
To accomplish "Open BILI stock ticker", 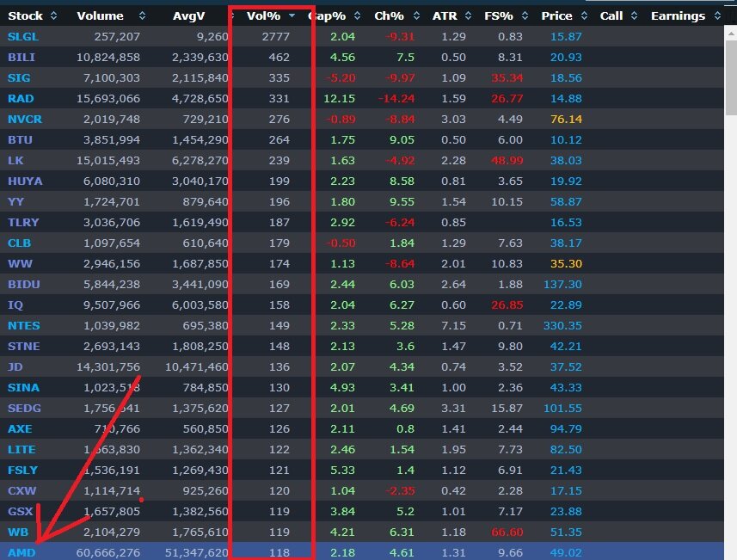I will [21, 58].
